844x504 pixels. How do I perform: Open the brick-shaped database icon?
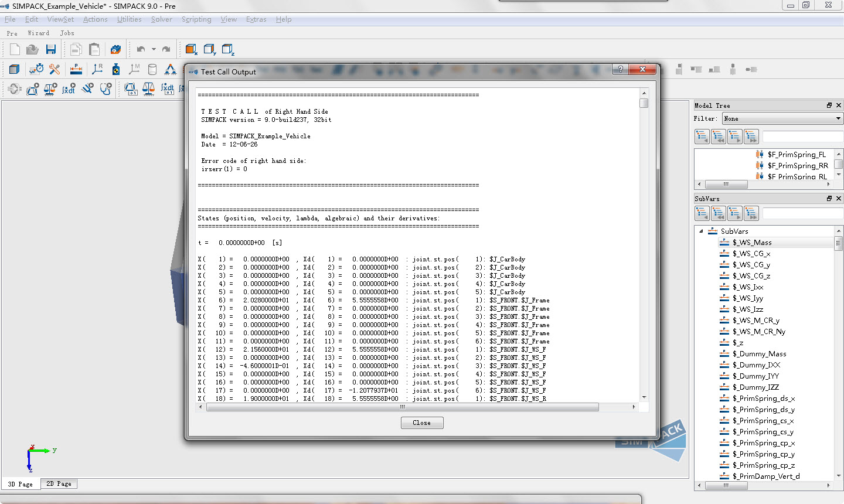(115, 49)
